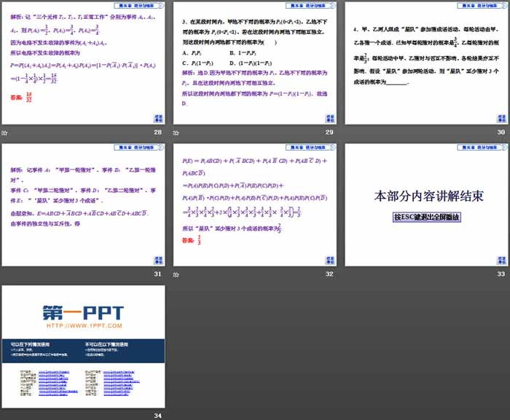Select slide 34 thumbnail with 第一PPT branding

tap(83, 346)
